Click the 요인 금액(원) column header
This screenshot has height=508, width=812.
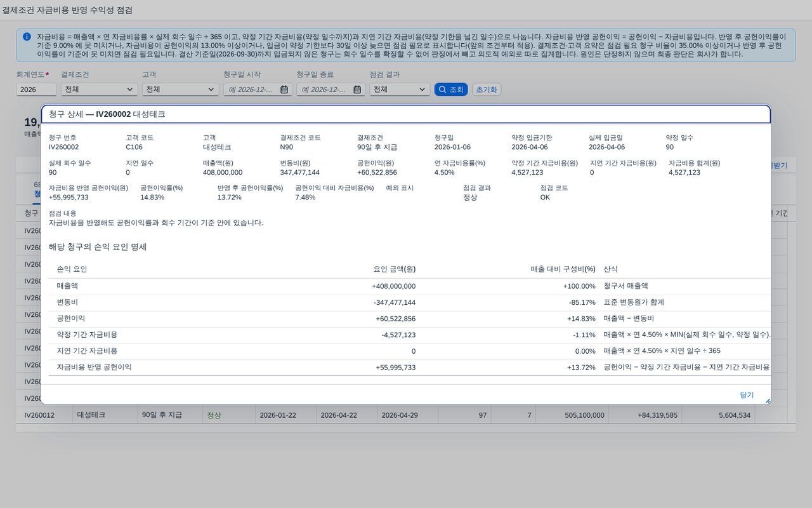pyautogui.click(x=394, y=269)
